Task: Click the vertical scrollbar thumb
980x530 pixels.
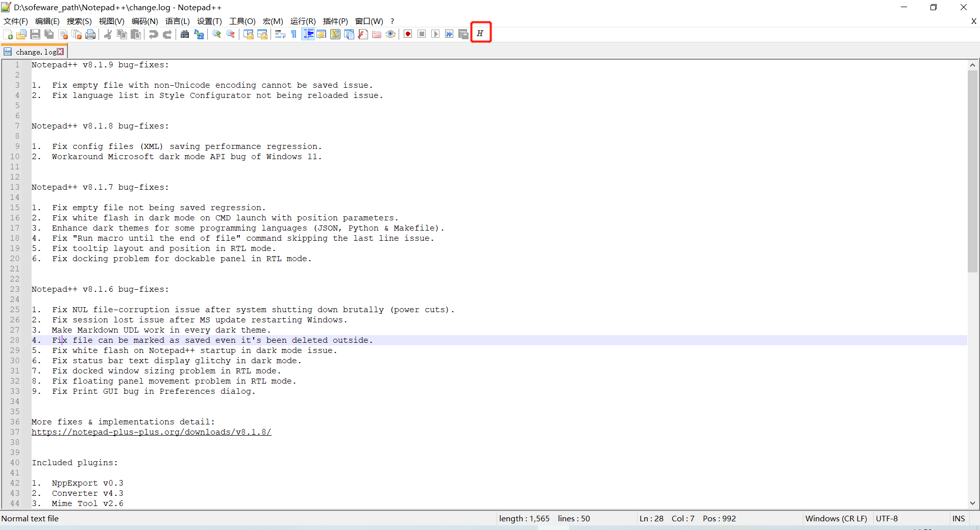Action: coord(972,171)
